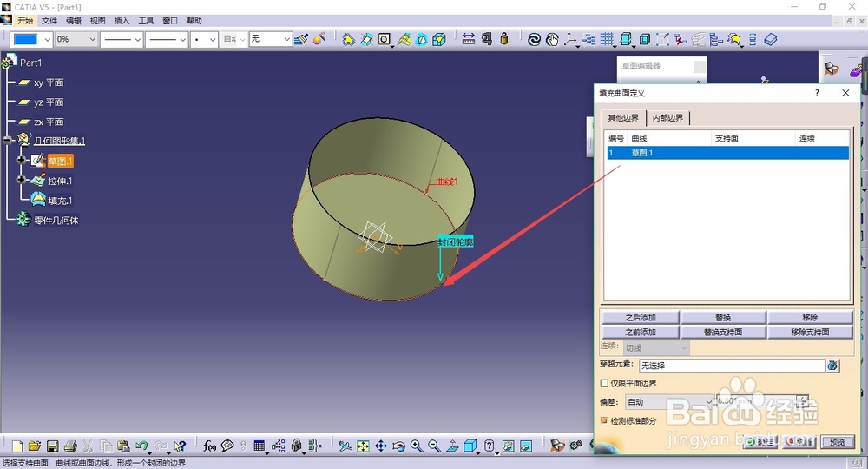Open the blue graphic color dropdown
The height and width of the screenshot is (469, 868).
coord(47,39)
